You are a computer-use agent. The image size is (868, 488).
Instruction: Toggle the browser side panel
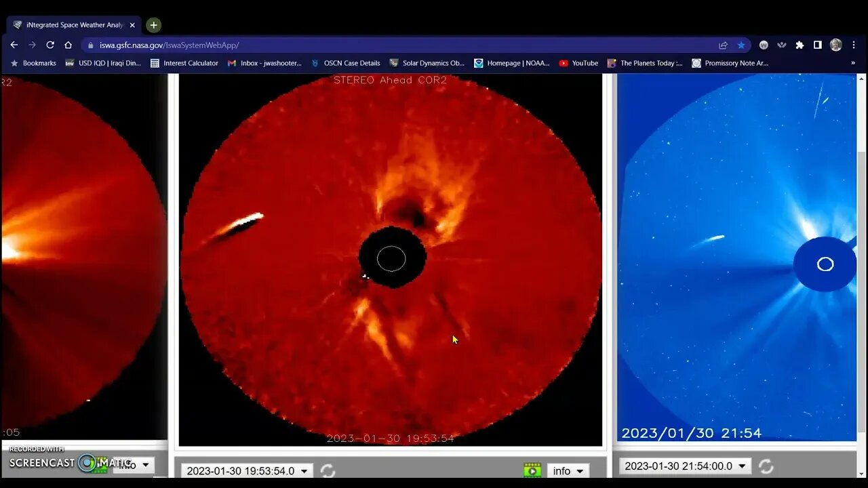click(x=818, y=45)
